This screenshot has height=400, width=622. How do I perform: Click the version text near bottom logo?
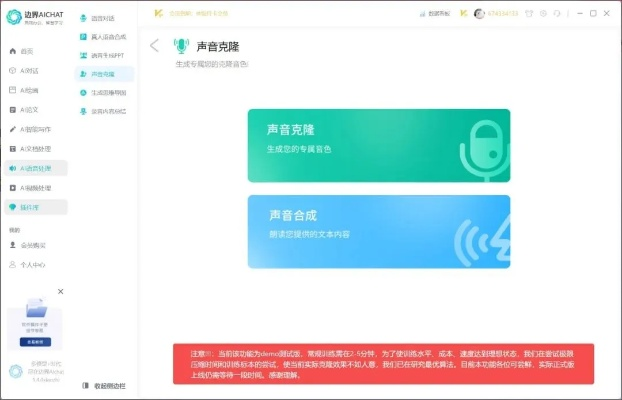pyautogui.click(x=46, y=380)
